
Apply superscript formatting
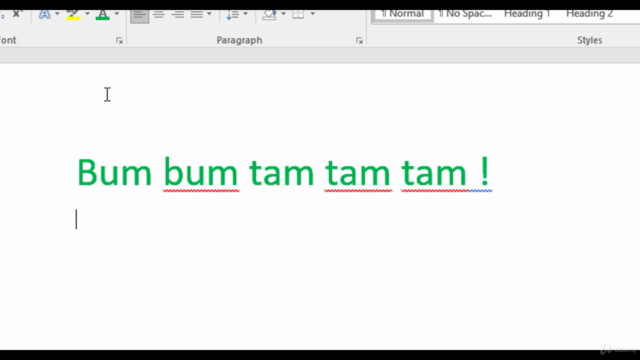16,14
